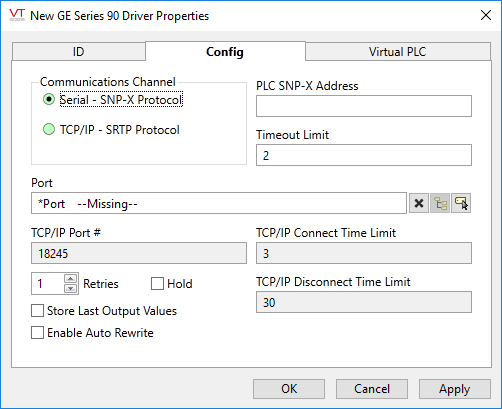Screen dimensions: 502x409
Task: Click the Port field showing --Missing--
Action: [x=219, y=203]
